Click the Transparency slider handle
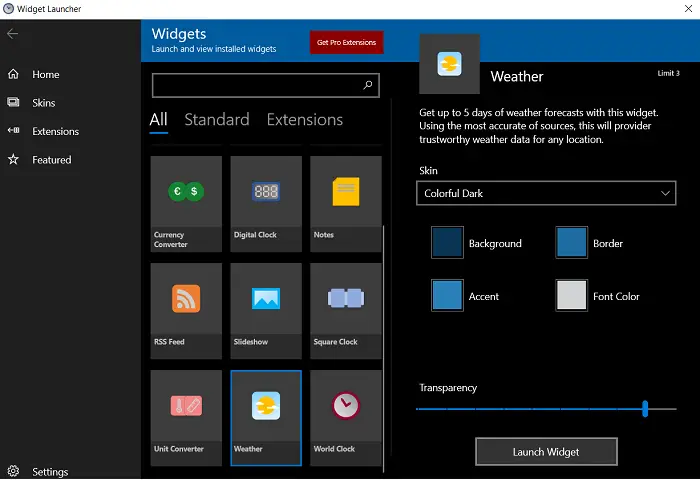Image resolution: width=700 pixels, height=480 pixels. click(645, 409)
